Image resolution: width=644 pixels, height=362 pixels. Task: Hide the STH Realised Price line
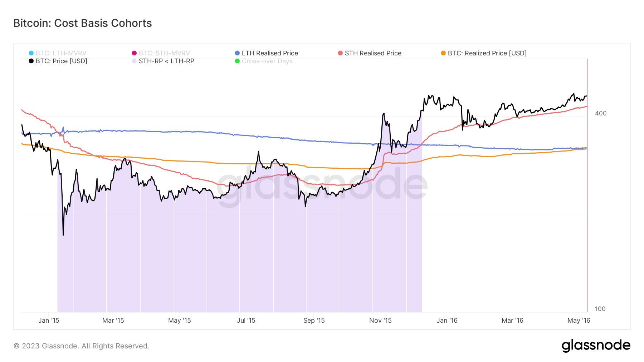[373, 53]
